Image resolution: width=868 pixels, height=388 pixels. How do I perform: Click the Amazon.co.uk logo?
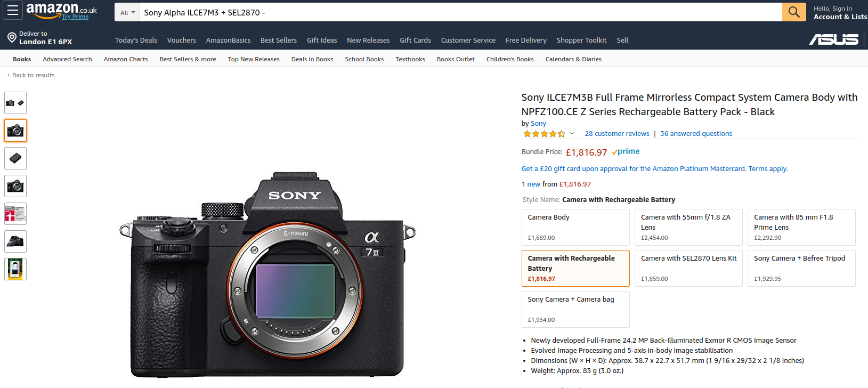pos(60,10)
